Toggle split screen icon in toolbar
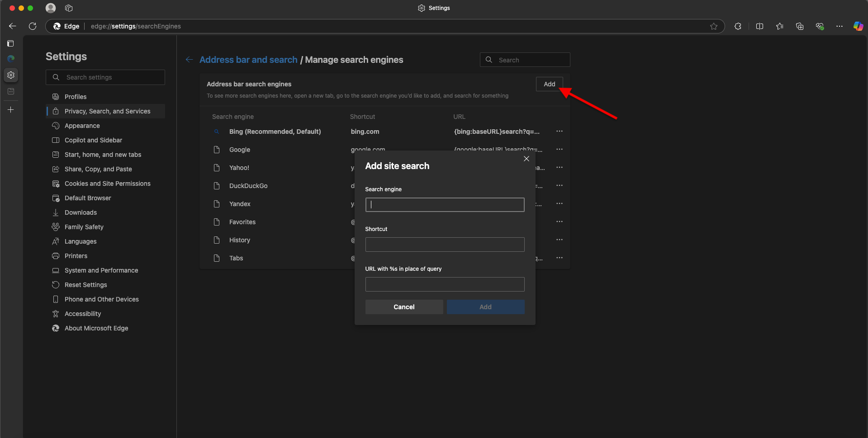Viewport: 868px width, 438px height. point(759,26)
